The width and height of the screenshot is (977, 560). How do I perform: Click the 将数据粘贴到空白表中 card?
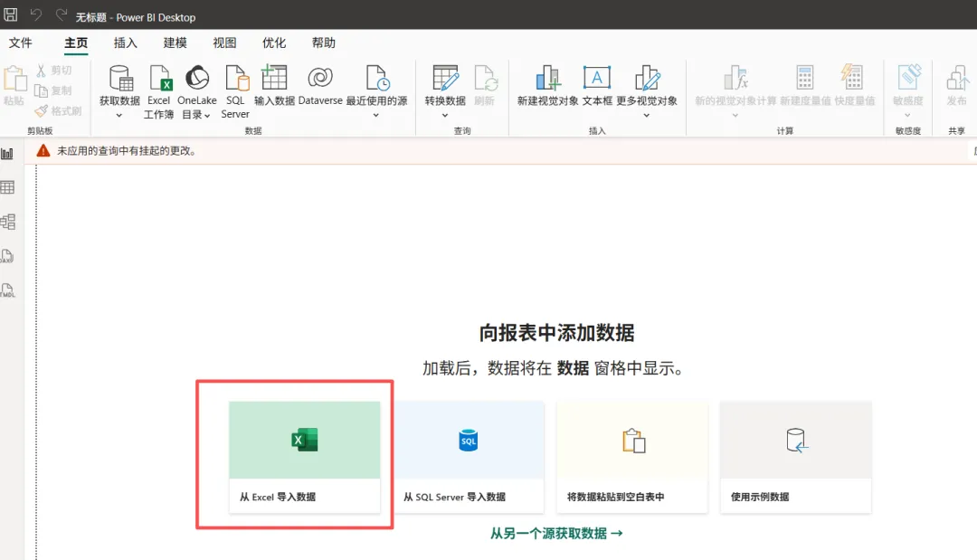pyautogui.click(x=632, y=457)
